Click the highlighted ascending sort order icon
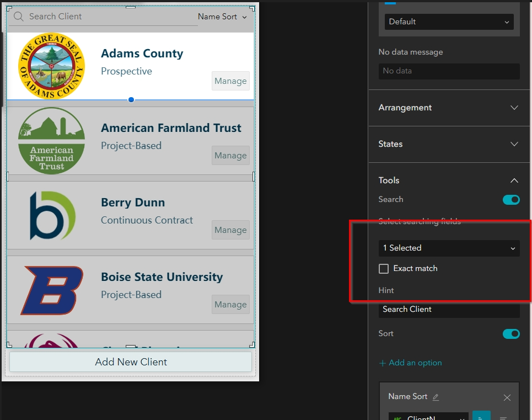 point(481,416)
